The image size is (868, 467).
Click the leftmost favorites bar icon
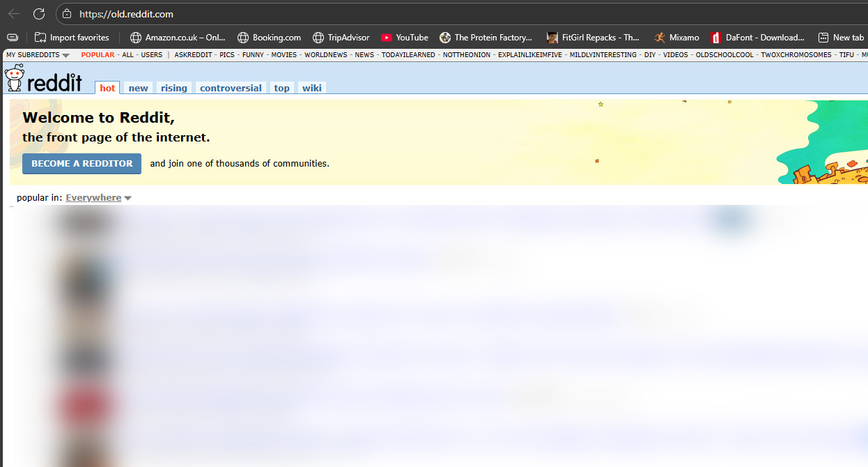[x=12, y=38]
